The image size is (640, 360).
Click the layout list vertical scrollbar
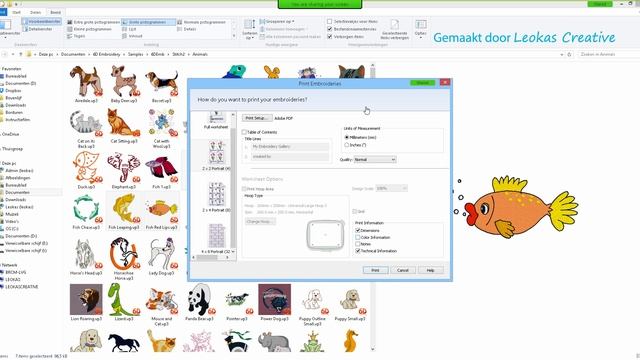(x=233, y=183)
